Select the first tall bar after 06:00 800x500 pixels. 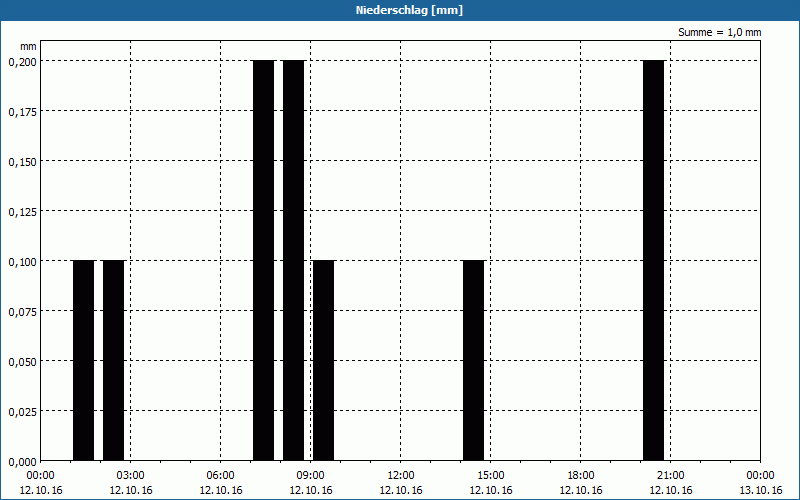click(x=263, y=260)
